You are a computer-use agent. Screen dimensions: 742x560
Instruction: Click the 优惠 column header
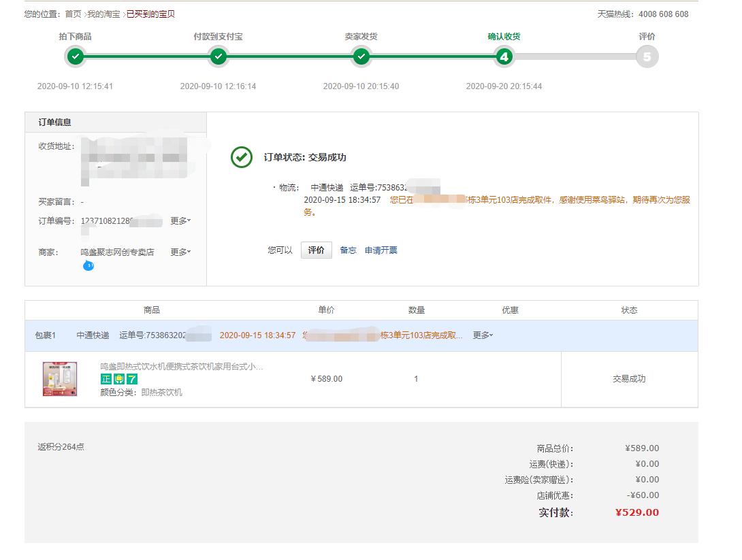click(x=510, y=310)
